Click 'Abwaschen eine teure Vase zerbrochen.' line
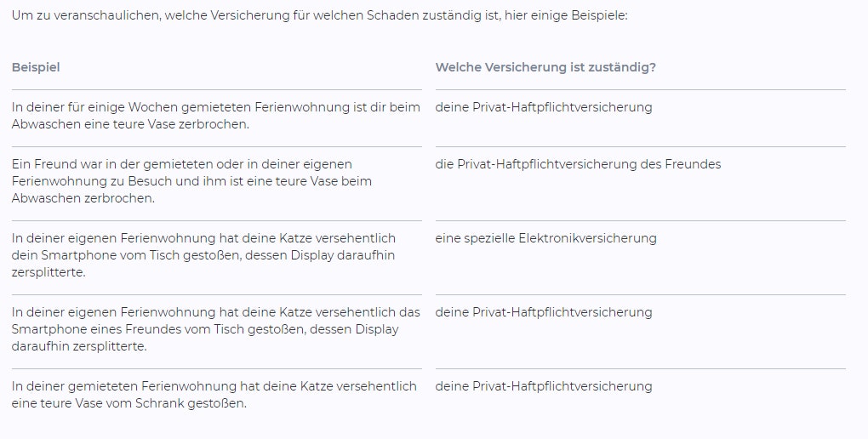 [x=131, y=124]
